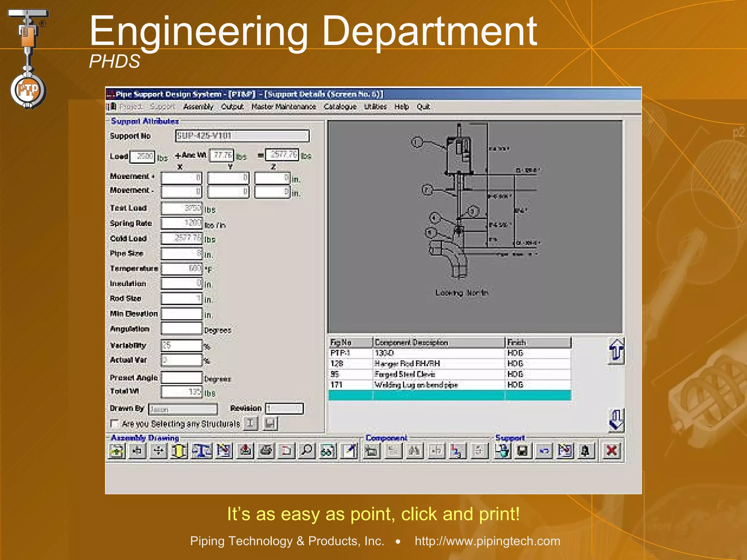Click the Fig No column header

[351, 343]
